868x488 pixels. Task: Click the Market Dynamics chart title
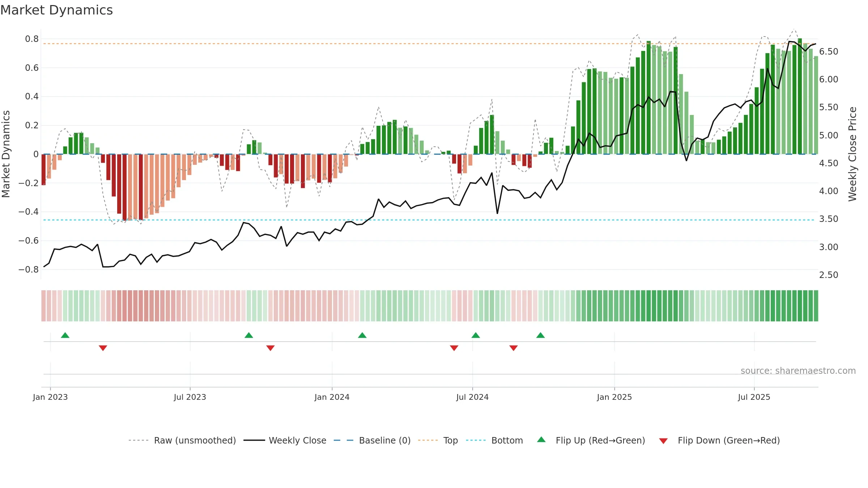click(56, 10)
